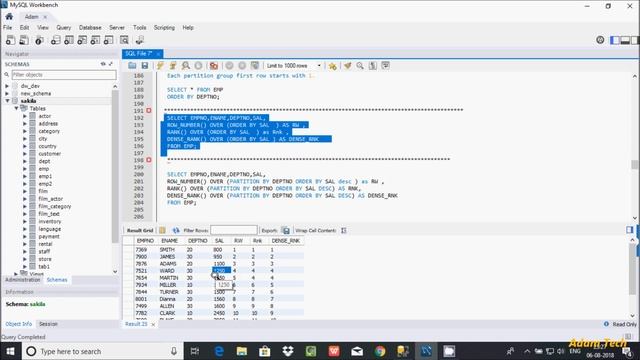Viewport: 640px width, 360px height.
Task: Reconnect to the DBMS
Action: pyautogui.click(x=140, y=40)
